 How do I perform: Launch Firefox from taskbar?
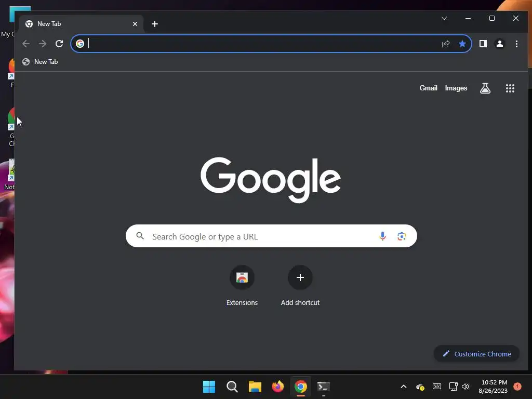[x=278, y=387]
